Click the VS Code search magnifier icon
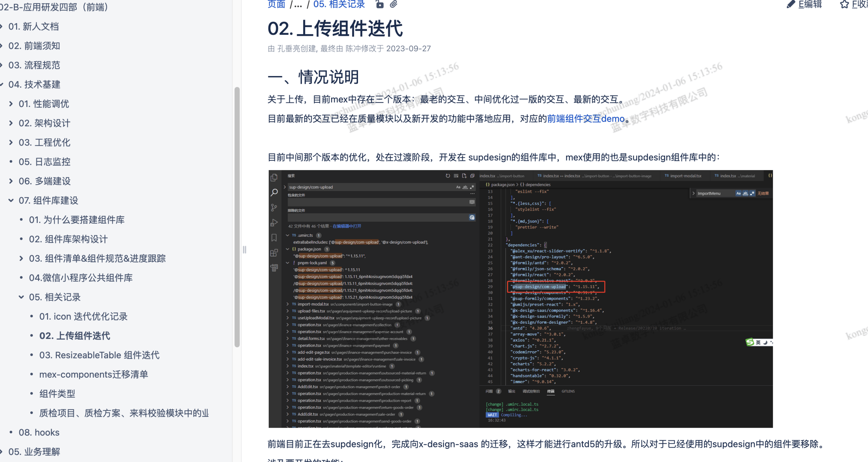 274,192
